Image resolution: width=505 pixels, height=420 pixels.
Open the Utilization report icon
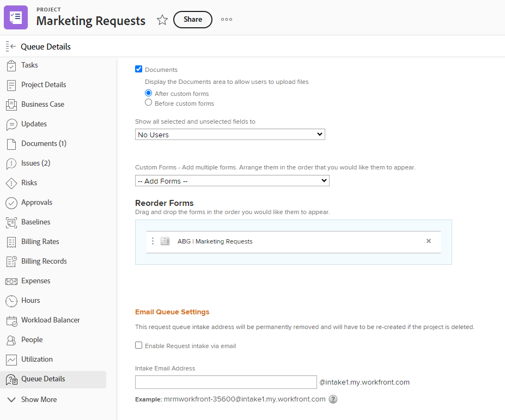[12, 359]
